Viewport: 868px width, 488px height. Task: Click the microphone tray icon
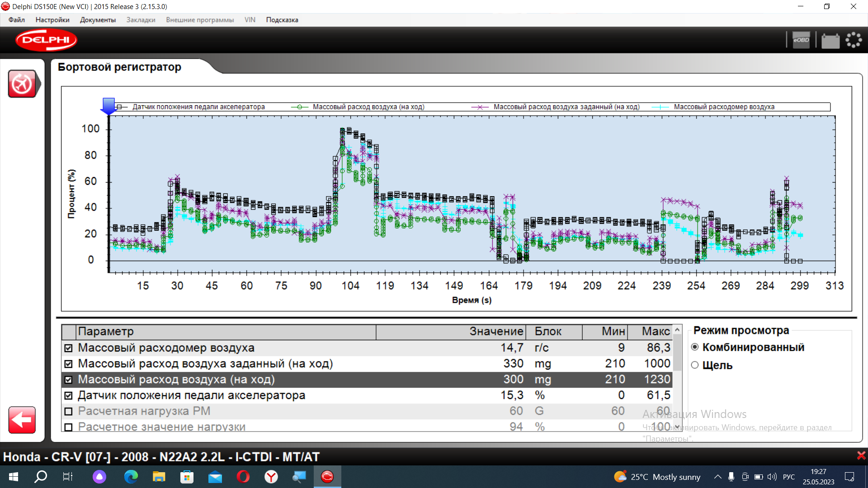(731, 477)
